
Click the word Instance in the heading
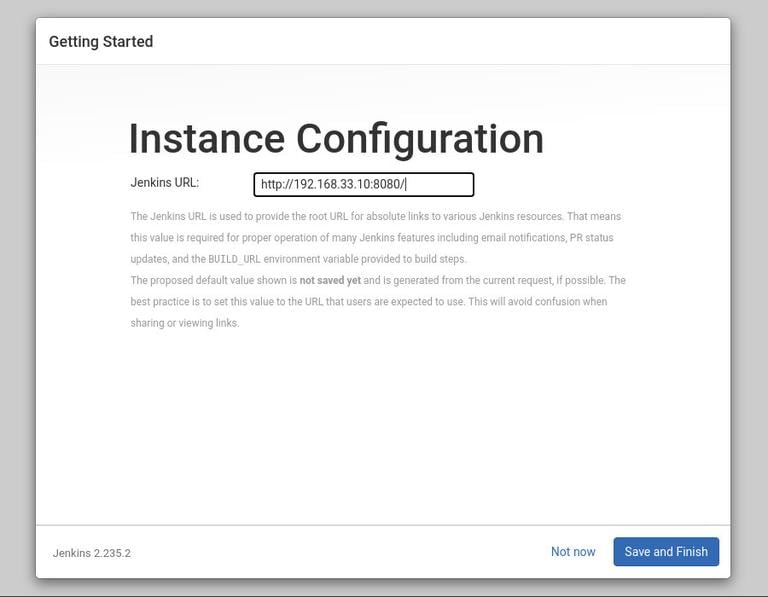click(x=206, y=139)
